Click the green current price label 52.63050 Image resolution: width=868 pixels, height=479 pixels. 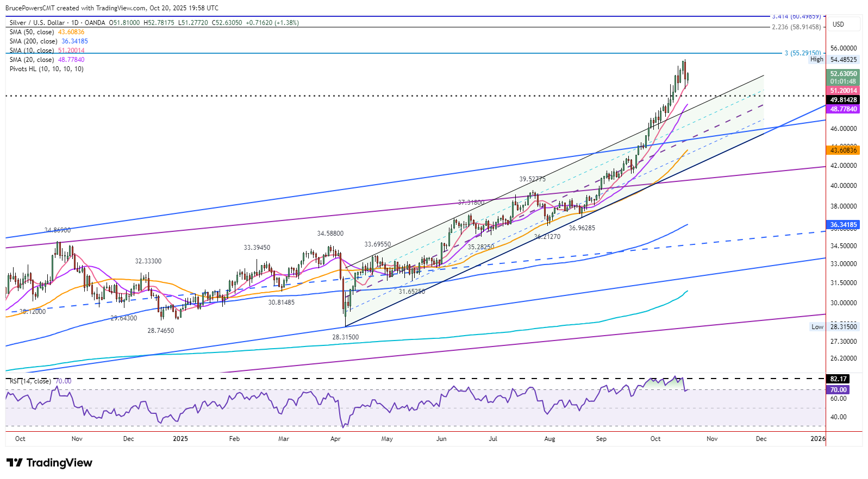tap(843, 74)
